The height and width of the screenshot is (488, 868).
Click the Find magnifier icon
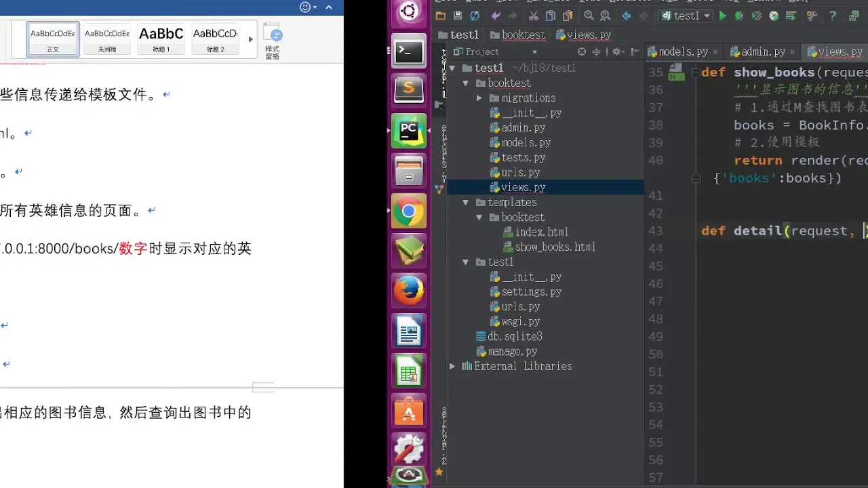tap(589, 16)
